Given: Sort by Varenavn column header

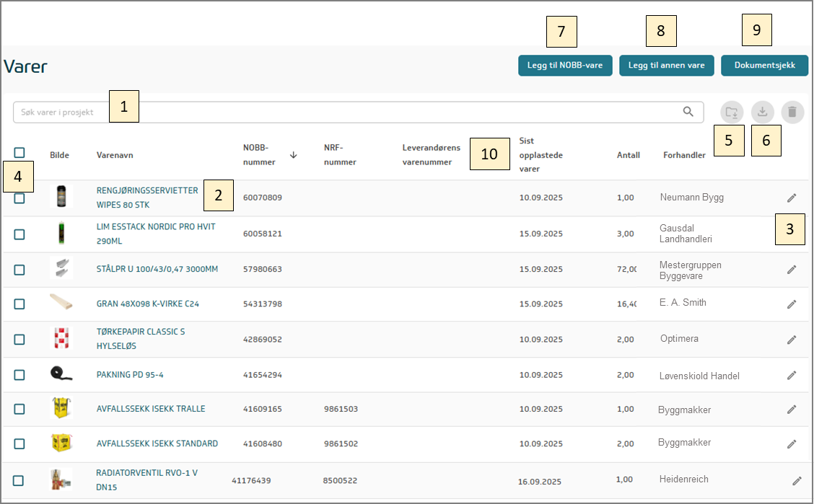Looking at the screenshot, I should coord(115,155).
